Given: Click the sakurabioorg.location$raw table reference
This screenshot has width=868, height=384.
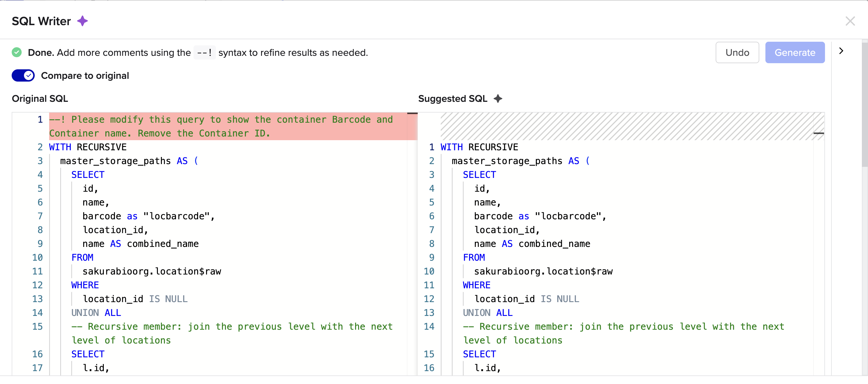Looking at the screenshot, I should point(152,271).
